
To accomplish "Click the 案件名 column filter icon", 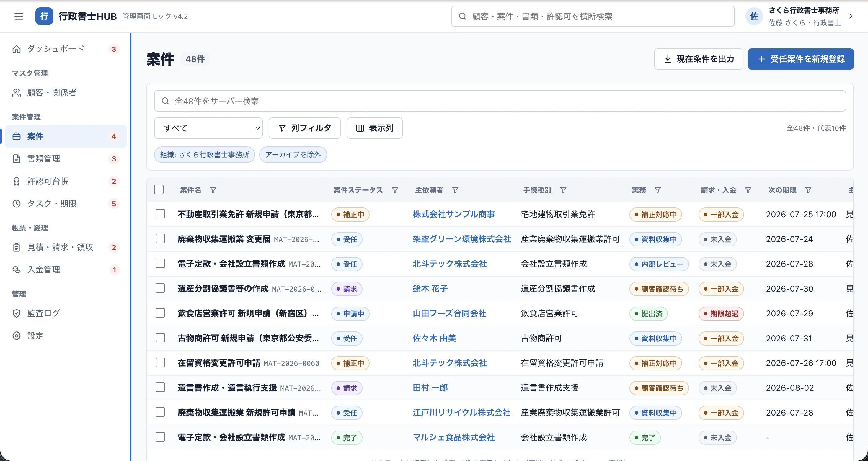I will click(213, 190).
